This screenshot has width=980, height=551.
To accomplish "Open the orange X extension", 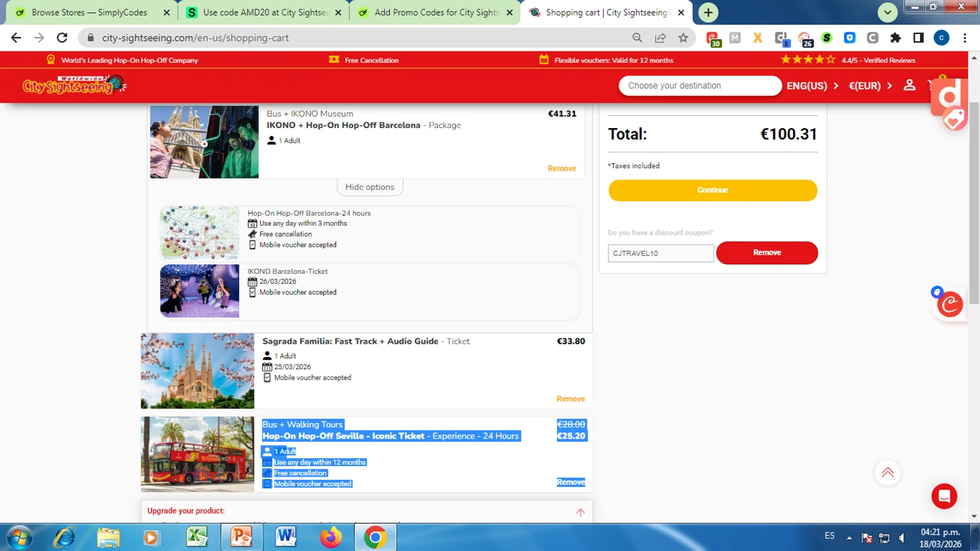I will pos(758,38).
